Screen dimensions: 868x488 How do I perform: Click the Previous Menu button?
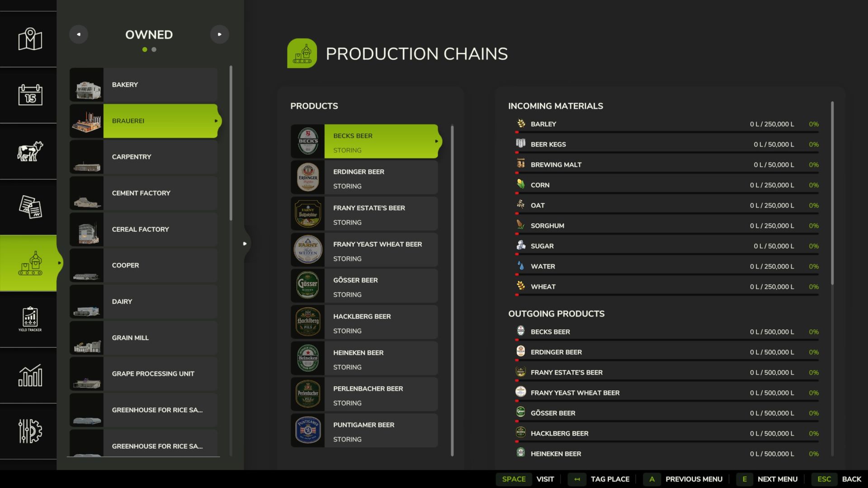tap(683, 479)
